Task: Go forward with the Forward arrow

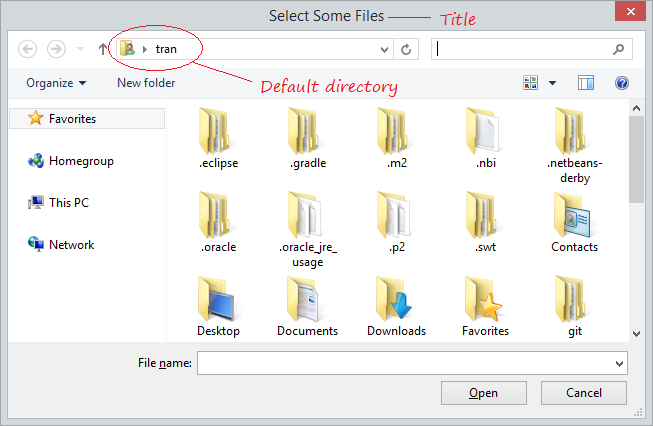Action: 56,49
